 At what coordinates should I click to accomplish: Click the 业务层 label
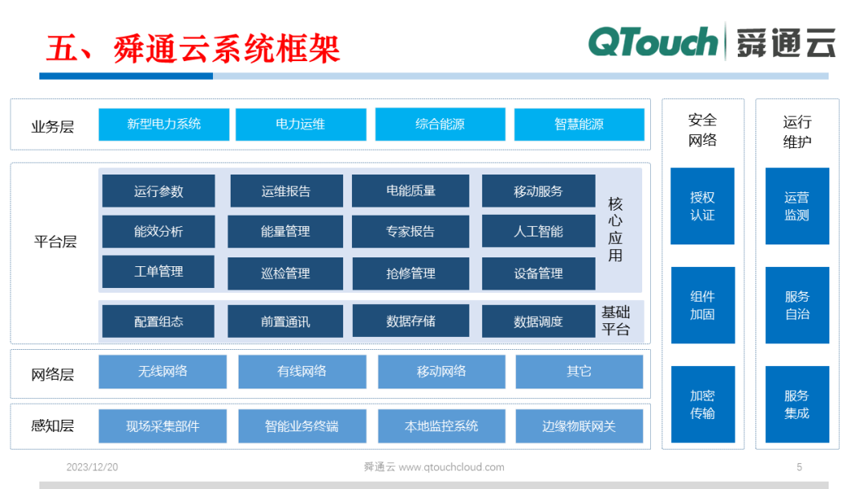pos(52,127)
